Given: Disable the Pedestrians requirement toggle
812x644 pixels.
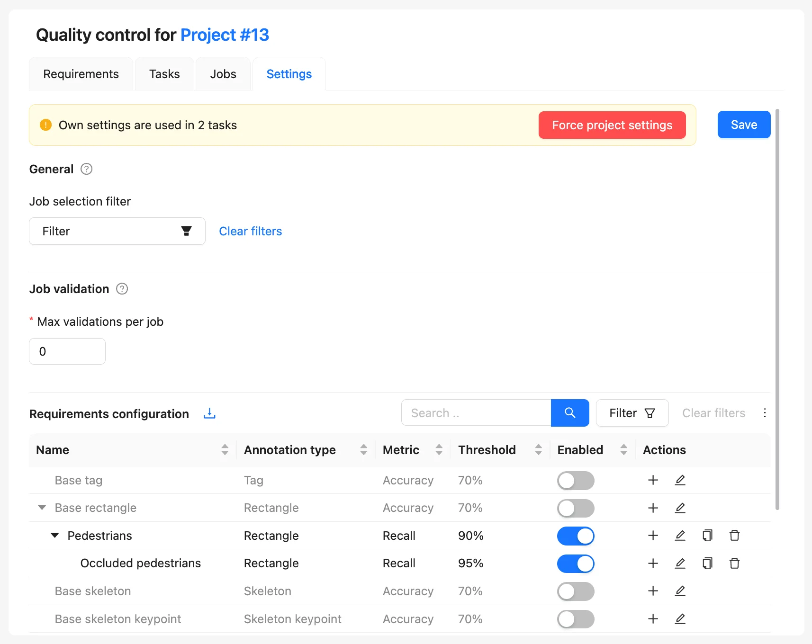Looking at the screenshot, I should click(x=576, y=536).
